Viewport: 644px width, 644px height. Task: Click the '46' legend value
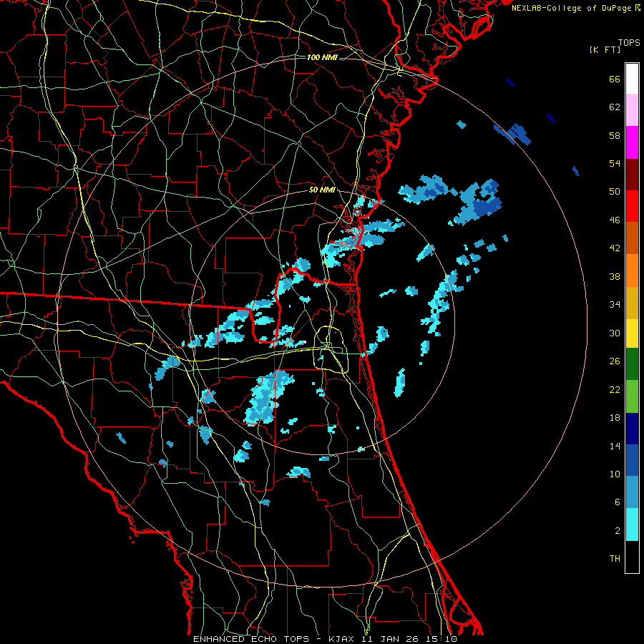(615, 220)
